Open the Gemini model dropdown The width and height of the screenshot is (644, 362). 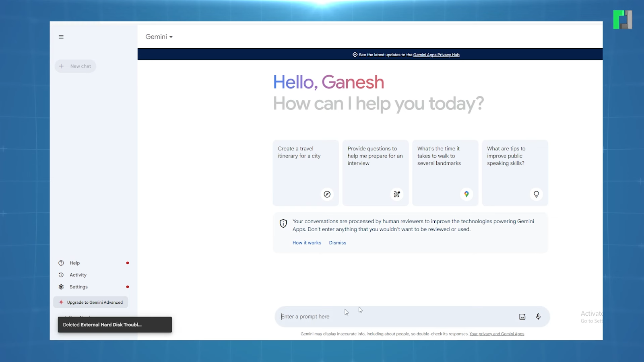click(x=159, y=37)
